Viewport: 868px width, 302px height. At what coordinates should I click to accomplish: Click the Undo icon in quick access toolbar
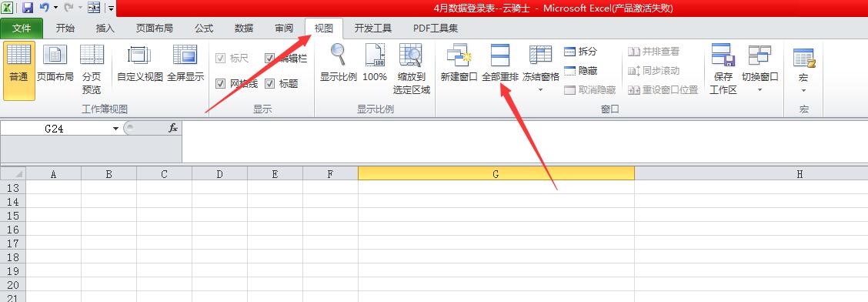[x=45, y=8]
